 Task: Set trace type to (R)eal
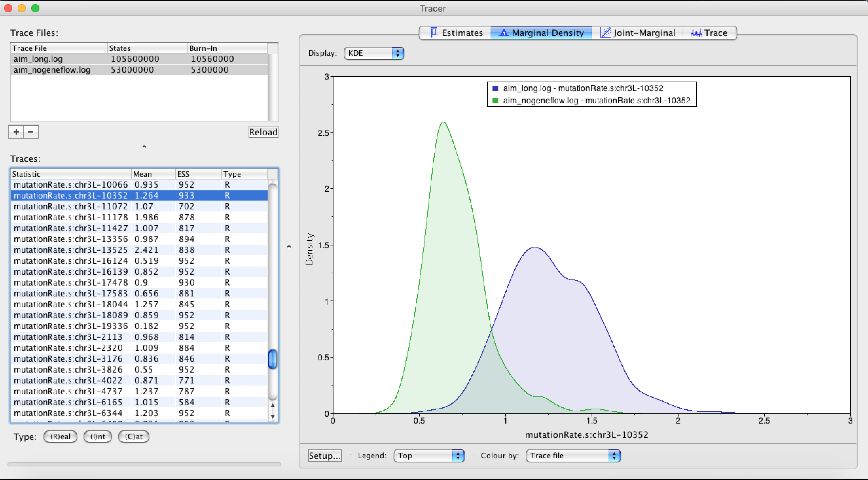(x=60, y=436)
